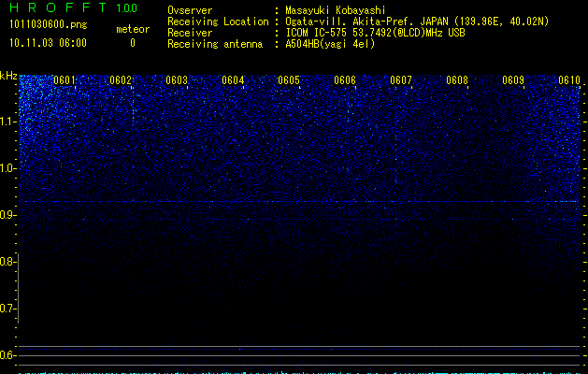Click the meteor count value 0
This screenshot has height=374, width=588.
(133, 43)
